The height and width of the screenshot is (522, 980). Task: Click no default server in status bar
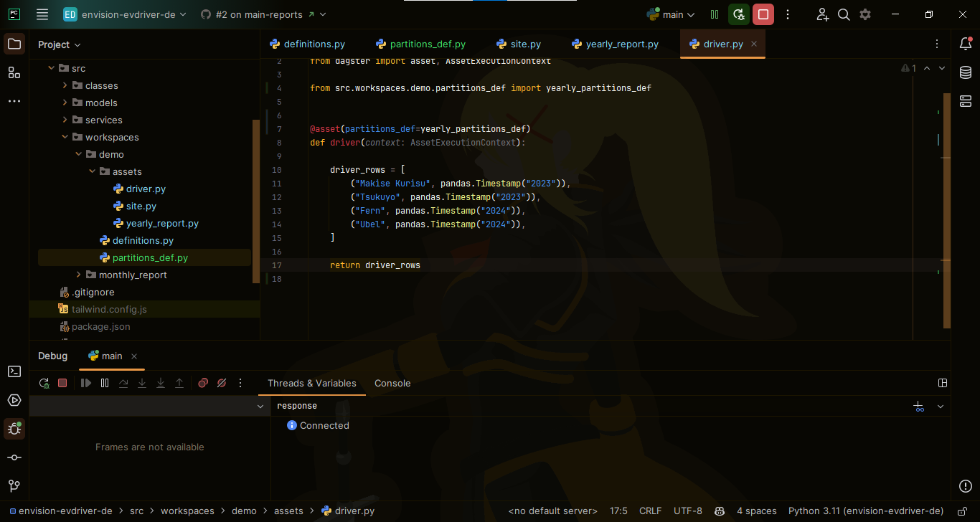pyautogui.click(x=552, y=511)
